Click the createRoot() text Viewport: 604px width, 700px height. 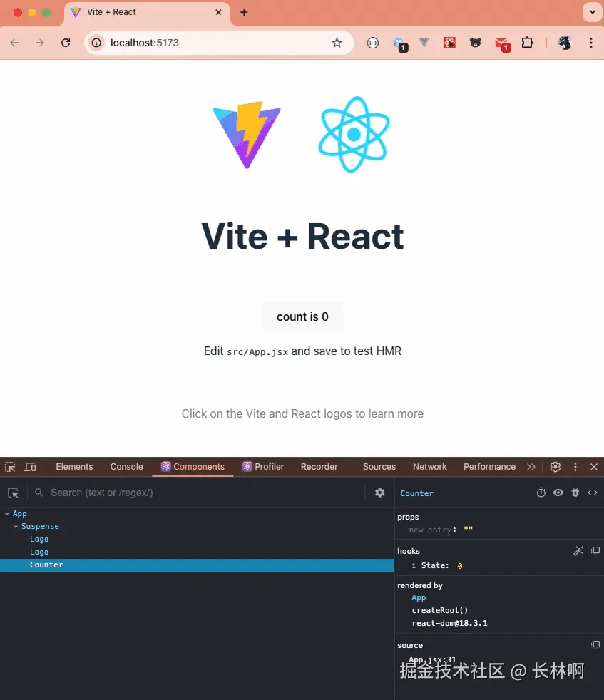pyautogui.click(x=439, y=610)
